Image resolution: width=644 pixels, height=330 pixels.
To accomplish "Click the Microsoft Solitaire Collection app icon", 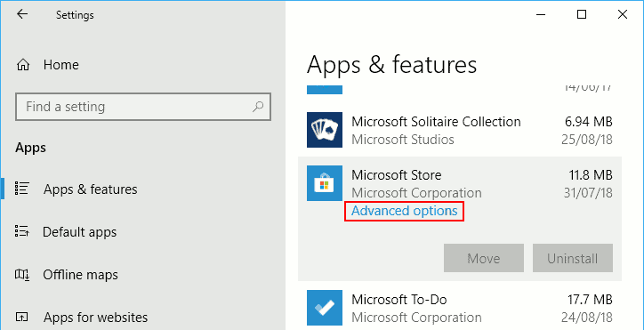I will (x=325, y=130).
